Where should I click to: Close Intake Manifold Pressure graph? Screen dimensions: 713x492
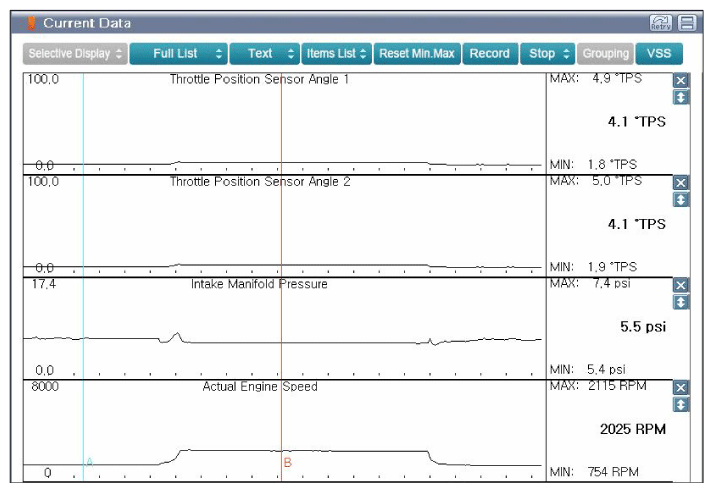680,285
